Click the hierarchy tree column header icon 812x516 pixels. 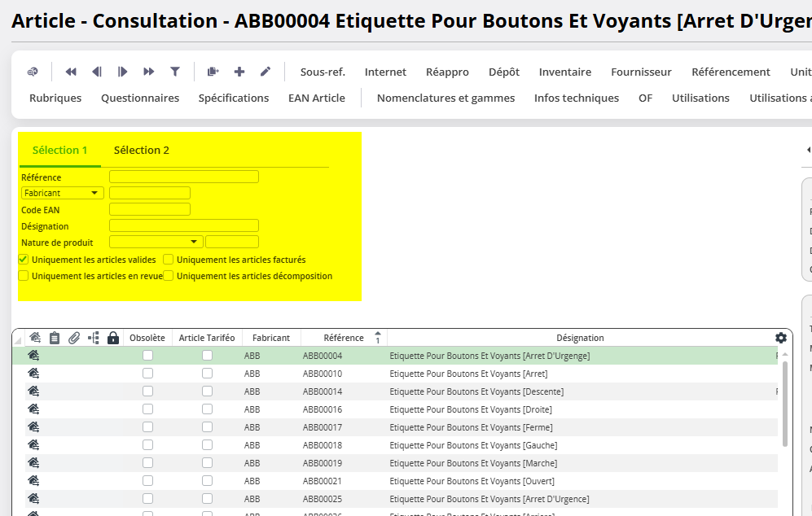pyautogui.click(x=94, y=338)
